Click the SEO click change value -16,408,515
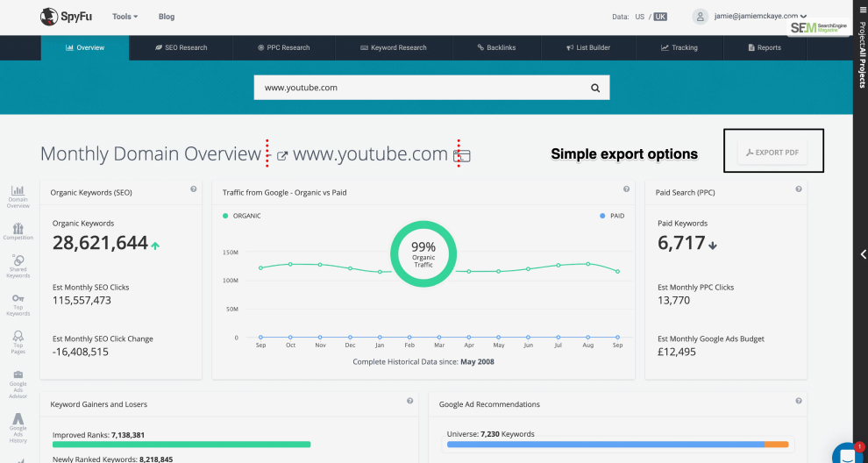 click(x=81, y=352)
